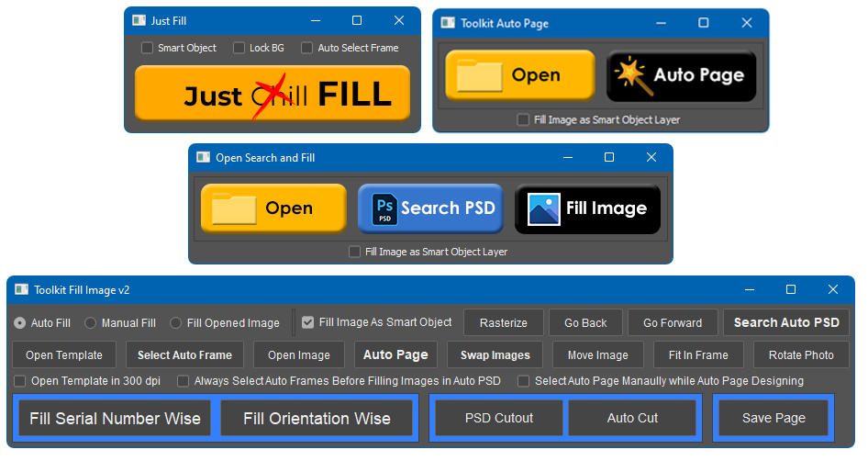Enable Open Template in 300 dpi

tap(20, 381)
